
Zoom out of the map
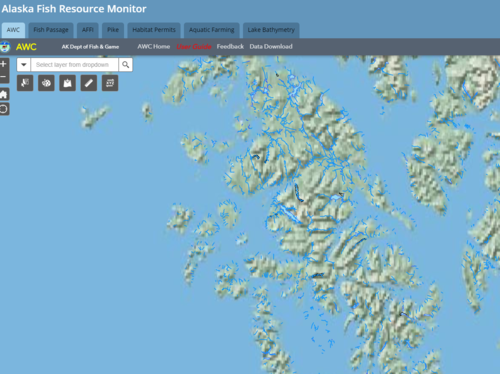4,77
